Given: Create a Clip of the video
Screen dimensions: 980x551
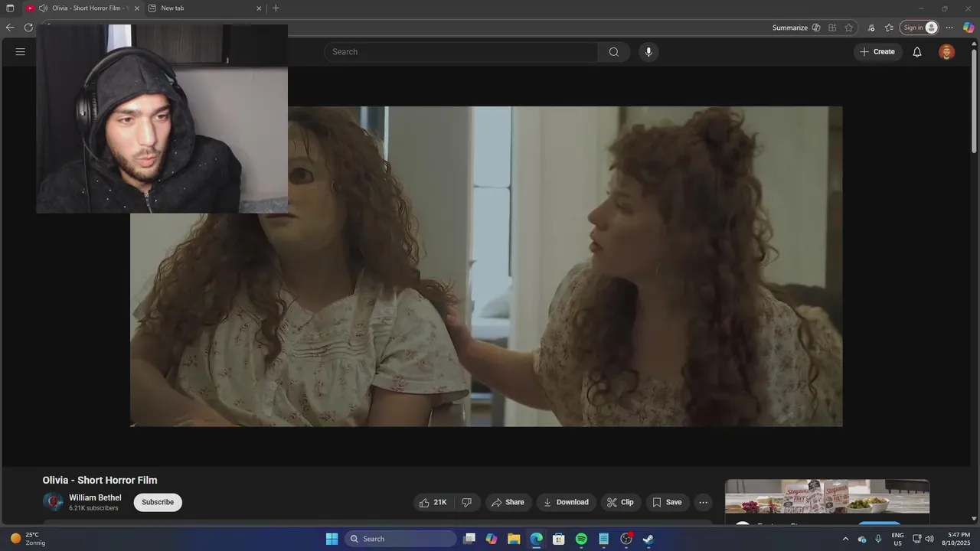Looking at the screenshot, I should 620,503.
